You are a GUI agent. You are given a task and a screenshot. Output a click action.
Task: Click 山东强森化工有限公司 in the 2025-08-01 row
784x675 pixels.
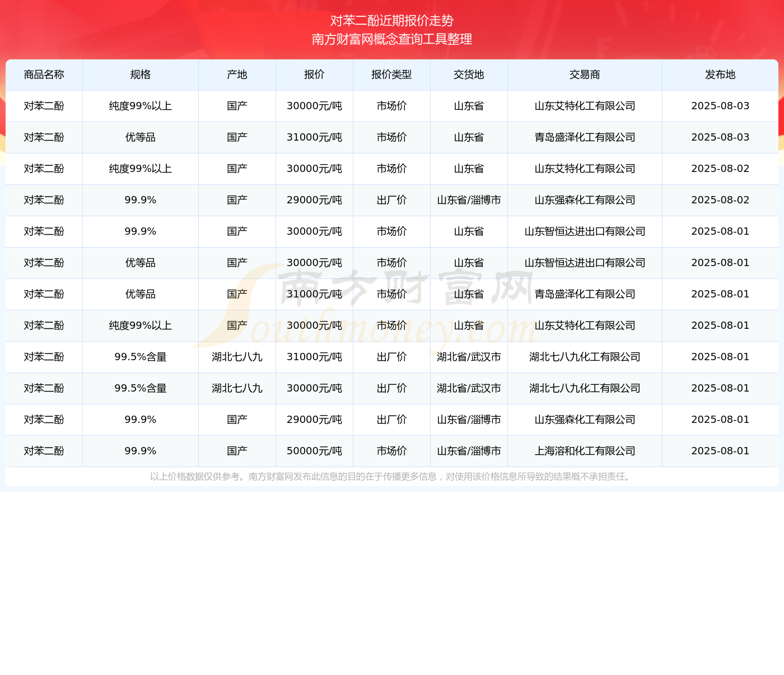click(x=585, y=420)
